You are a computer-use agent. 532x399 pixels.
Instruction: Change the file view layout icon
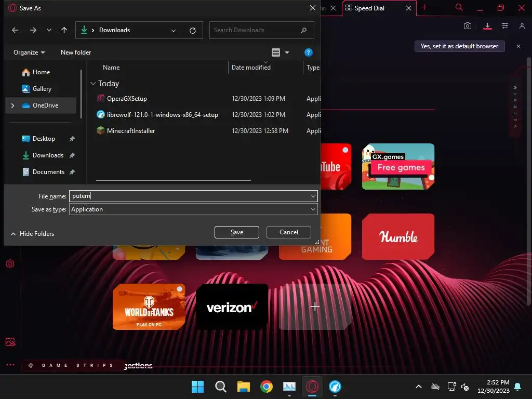[x=276, y=52]
